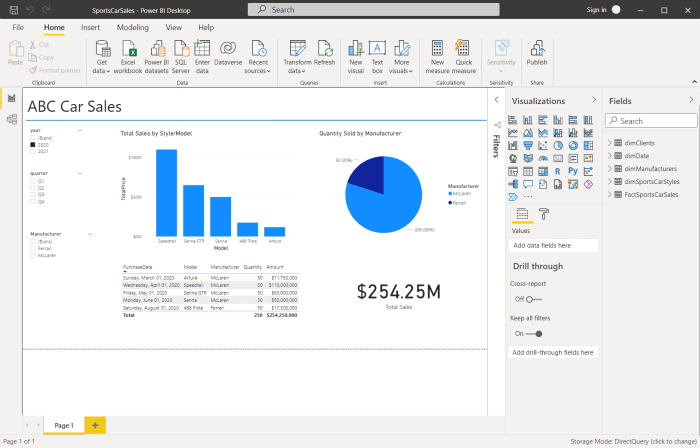Screen dimensions: 700x448
Task: Select the Matrix visual
Action: [543, 171]
